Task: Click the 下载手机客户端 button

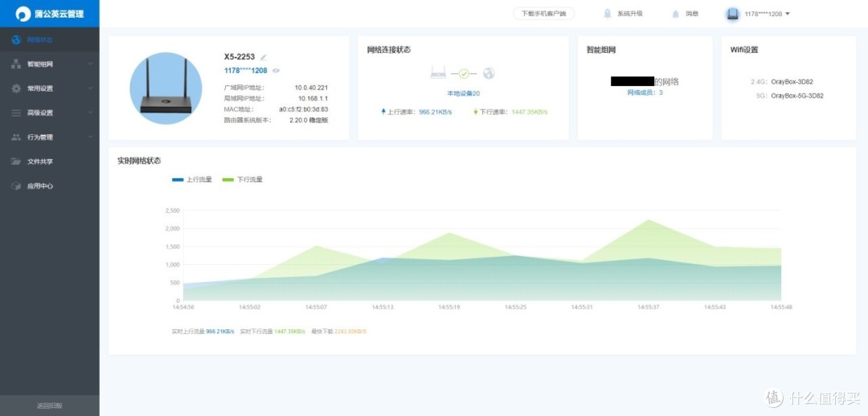Action: pos(543,14)
